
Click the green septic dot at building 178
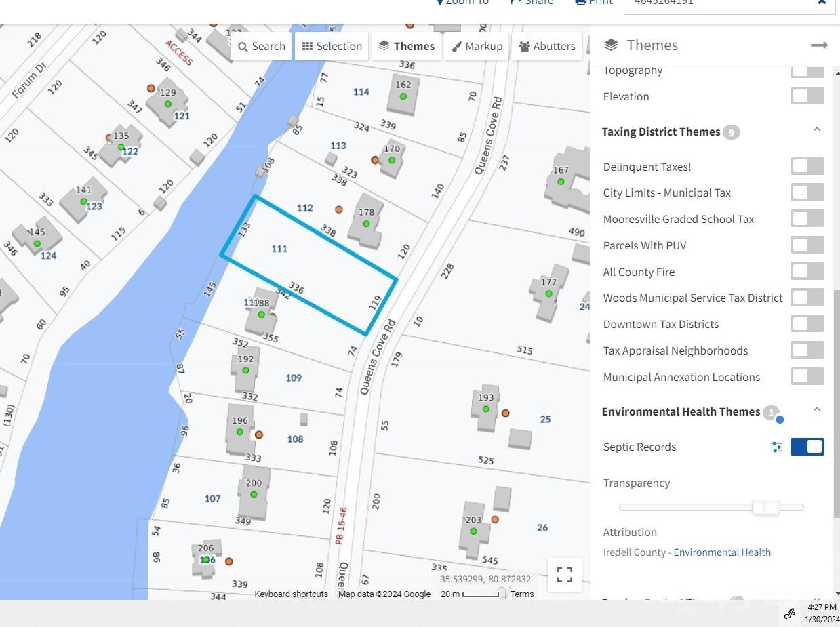366,224
